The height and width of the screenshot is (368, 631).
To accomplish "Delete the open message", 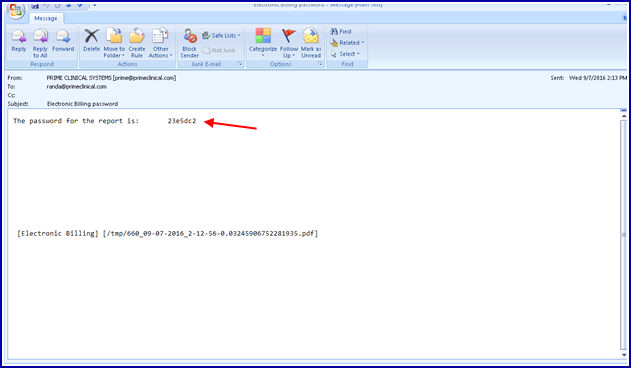I will [x=91, y=41].
